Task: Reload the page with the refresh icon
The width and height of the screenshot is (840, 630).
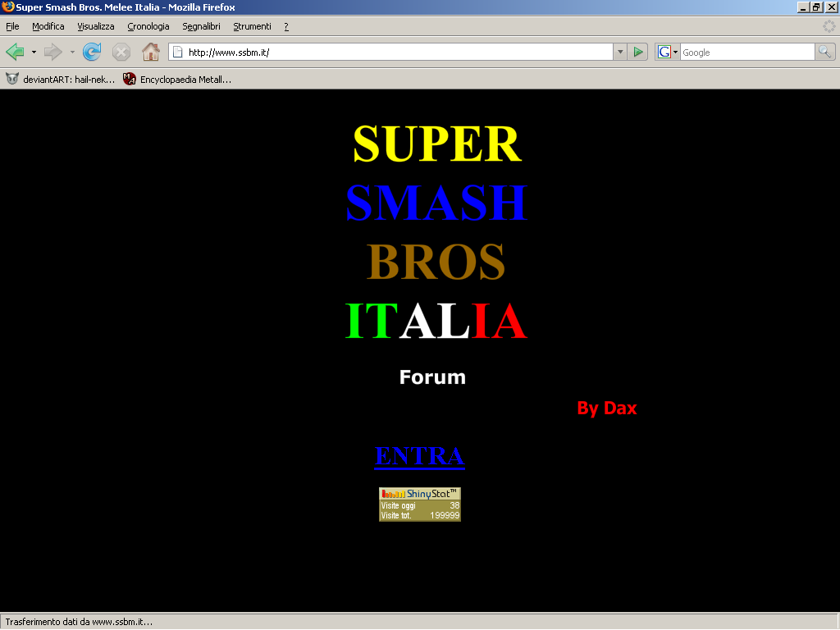Action: (x=92, y=52)
